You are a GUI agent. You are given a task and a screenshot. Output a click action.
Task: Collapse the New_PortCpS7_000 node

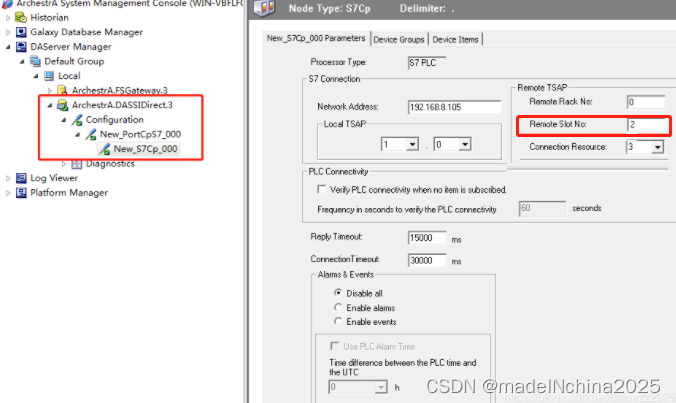click(x=78, y=134)
